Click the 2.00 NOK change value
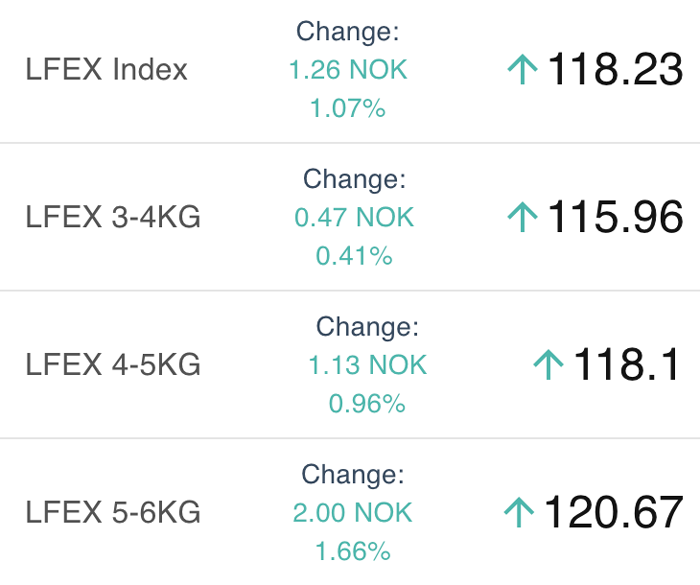This screenshot has width=700, height=585. coord(353,512)
